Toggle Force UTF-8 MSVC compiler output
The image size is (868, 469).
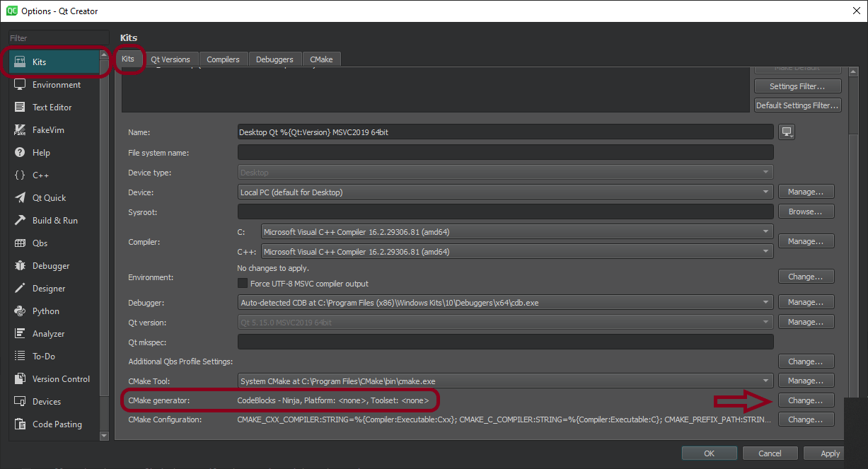(243, 283)
